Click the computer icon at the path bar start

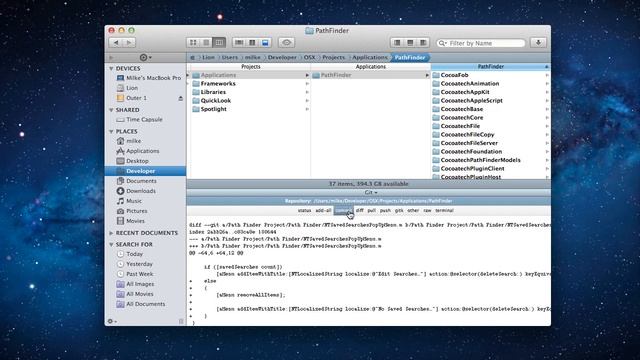[192, 58]
